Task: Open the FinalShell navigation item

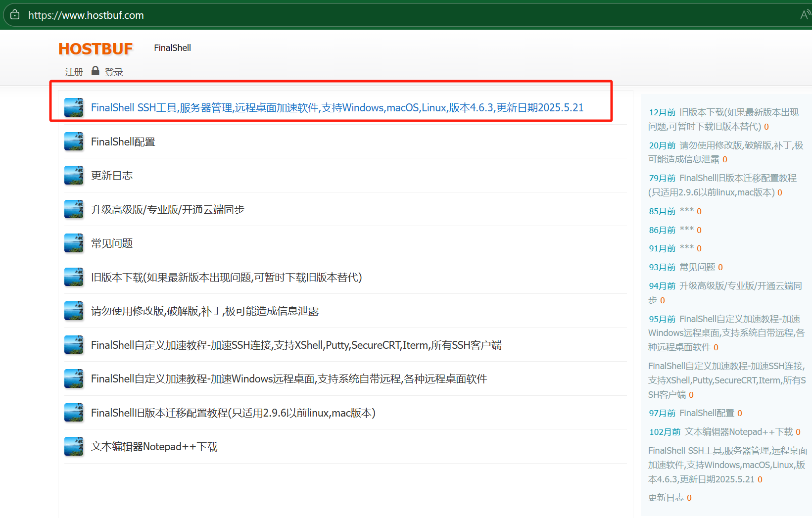Action: (x=172, y=48)
